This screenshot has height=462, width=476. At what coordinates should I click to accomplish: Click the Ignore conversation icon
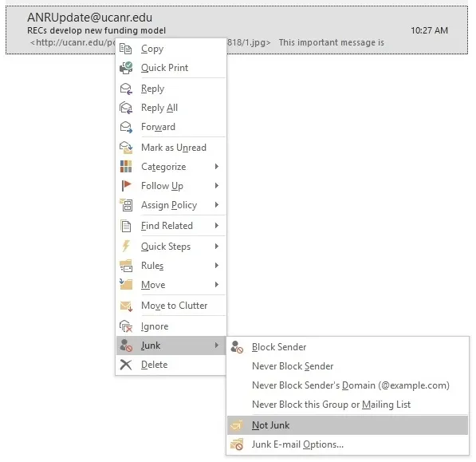pyautogui.click(x=126, y=326)
